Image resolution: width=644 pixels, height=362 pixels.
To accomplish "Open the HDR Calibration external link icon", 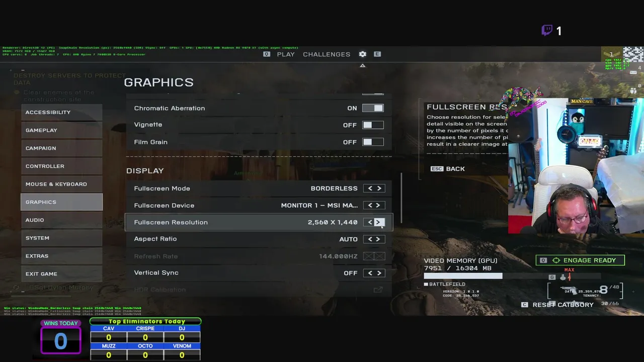I will pos(378,290).
